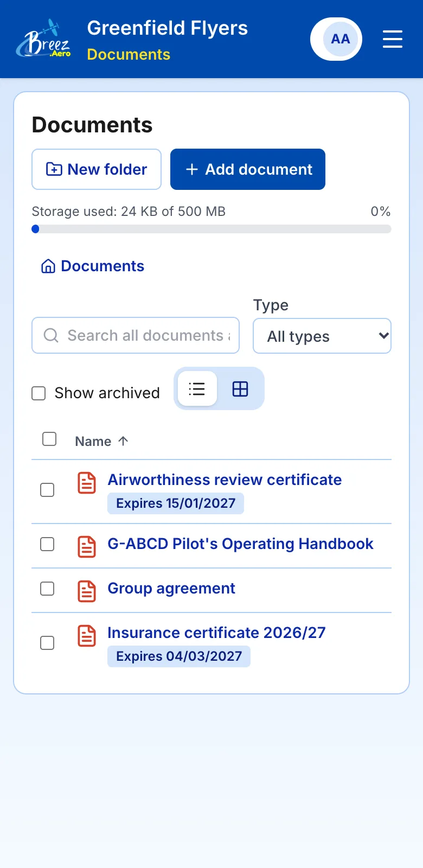The width and height of the screenshot is (423, 868).
Task: Open the AA user avatar
Action: click(x=336, y=39)
